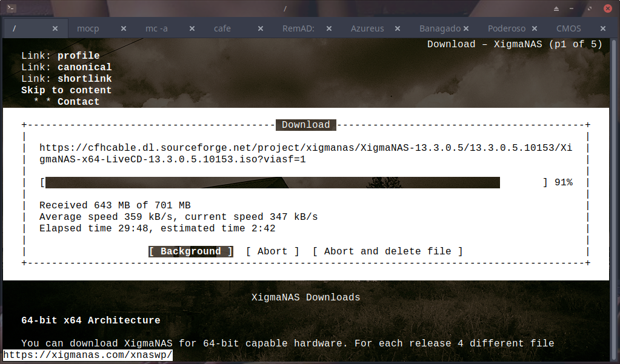This screenshot has width=620, height=364.
Task: Switch to the RemAD: tab
Action: pyautogui.click(x=298, y=28)
